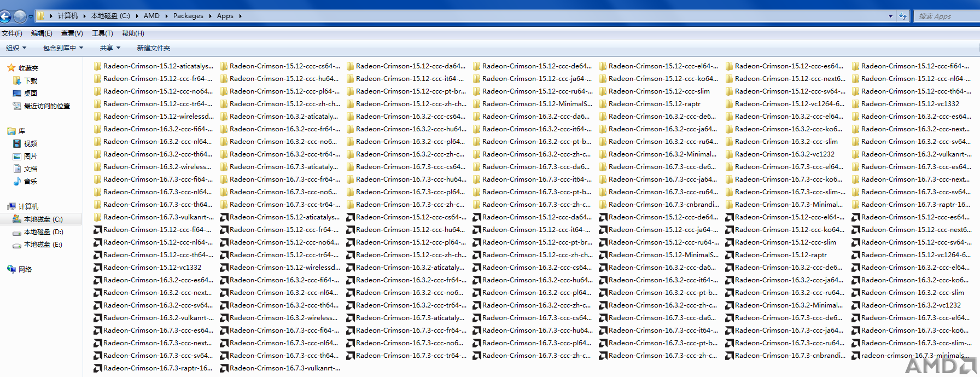The image size is (980, 377).
Task: Expand the breadcrumb arrow after 计算机
Action: pyautogui.click(x=84, y=16)
